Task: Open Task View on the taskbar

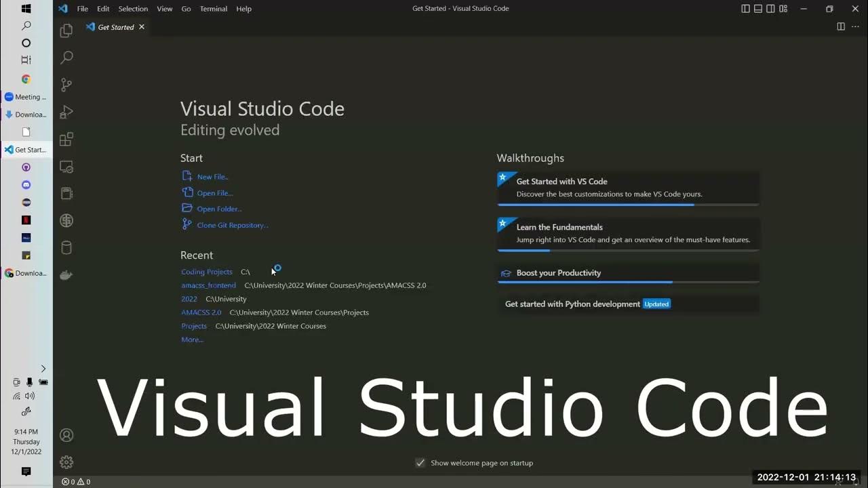Action: tap(26, 60)
